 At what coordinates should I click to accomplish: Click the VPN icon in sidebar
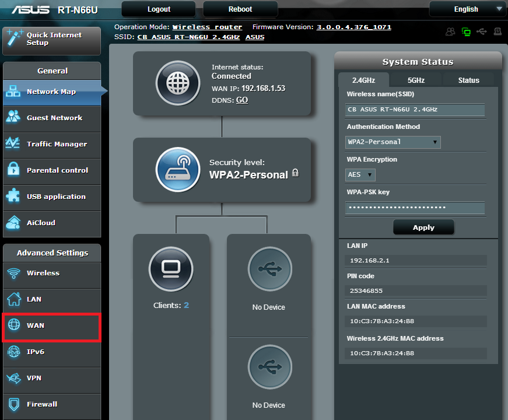click(x=14, y=378)
